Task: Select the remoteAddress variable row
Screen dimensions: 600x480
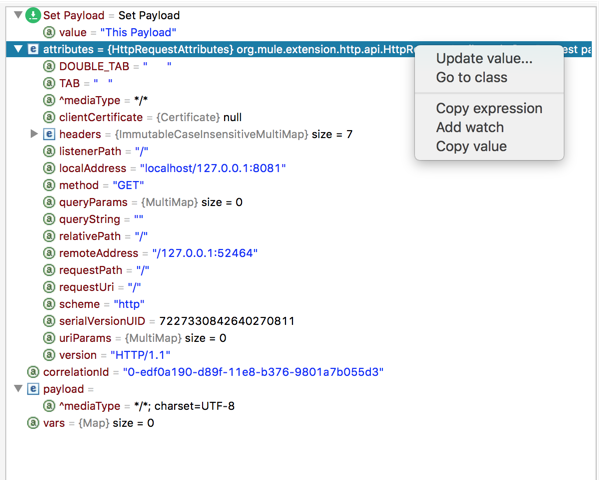Action: (150, 253)
